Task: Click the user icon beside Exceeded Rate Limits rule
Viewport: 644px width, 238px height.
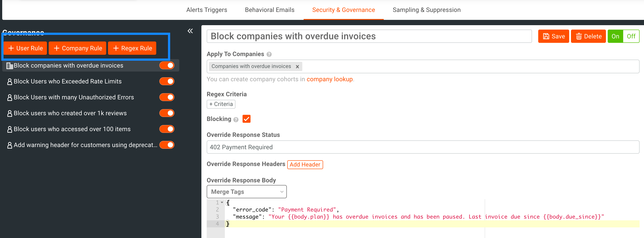Action: click(x=10, y=82)
